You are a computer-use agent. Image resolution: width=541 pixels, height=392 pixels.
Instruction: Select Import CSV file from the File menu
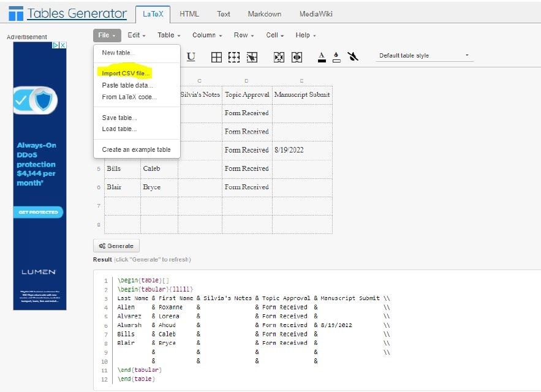click(x=126, y=72)
